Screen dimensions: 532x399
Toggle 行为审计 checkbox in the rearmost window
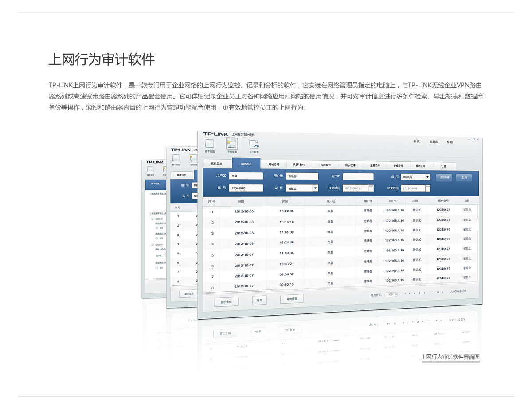point(153,245)
